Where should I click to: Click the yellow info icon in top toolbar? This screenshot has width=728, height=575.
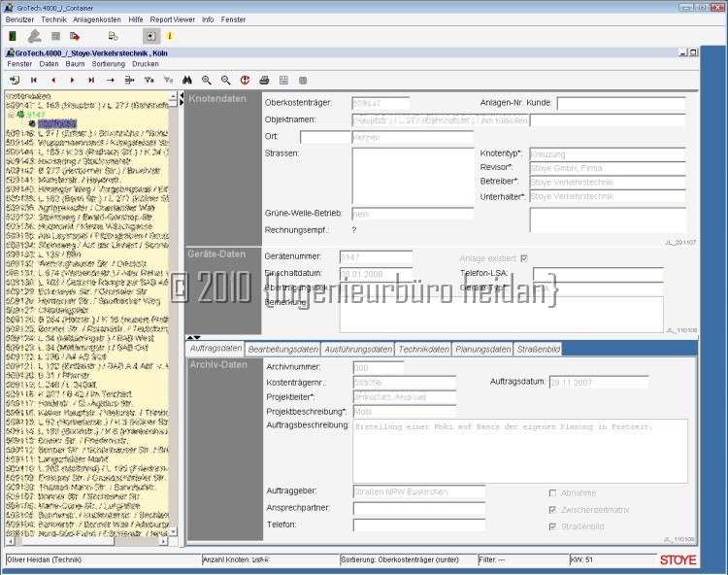pyautogui.click(x=169, y=36)
